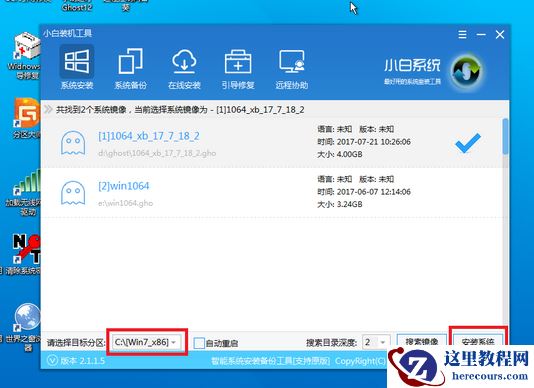Select the [1]1064_xb_17_7_18_2 image title
Screen dimensions: 534x388
[149, 136]
